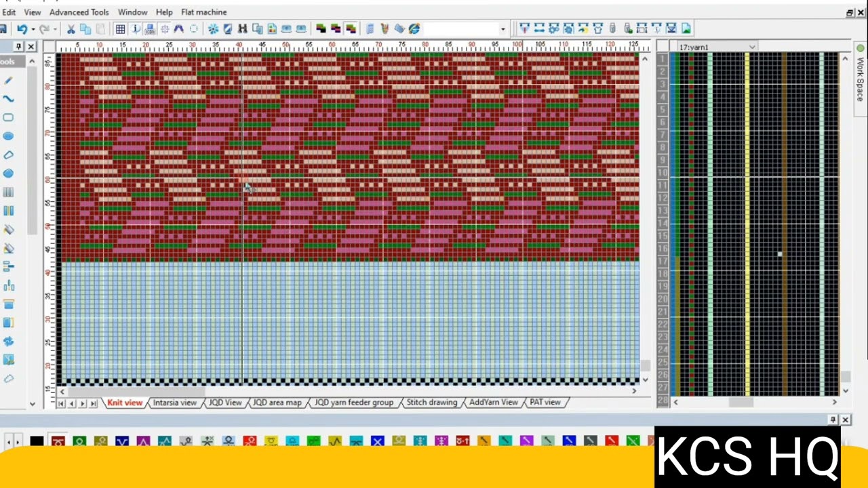
Task: Select the rectangle outline tool
Action: [8, 117]
